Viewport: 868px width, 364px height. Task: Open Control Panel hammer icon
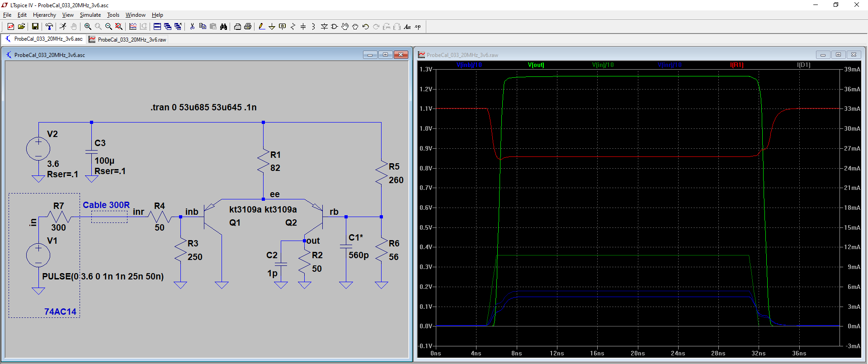click(x=49, y=27)
